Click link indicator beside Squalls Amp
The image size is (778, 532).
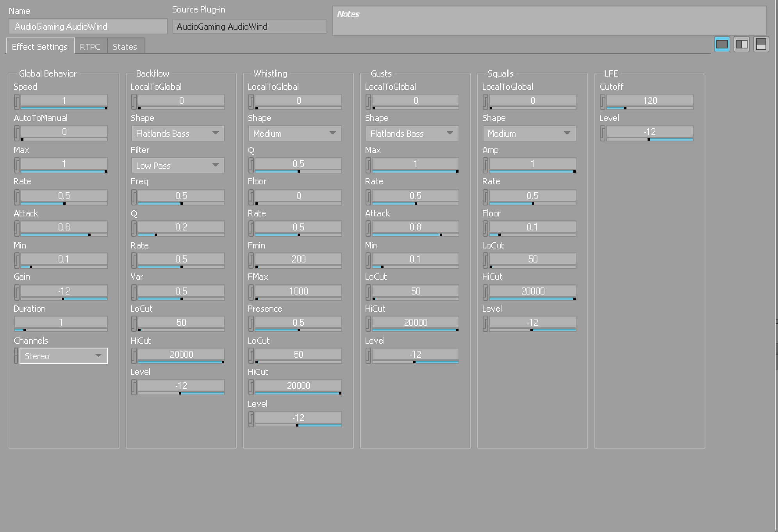(x=485, y=165)
